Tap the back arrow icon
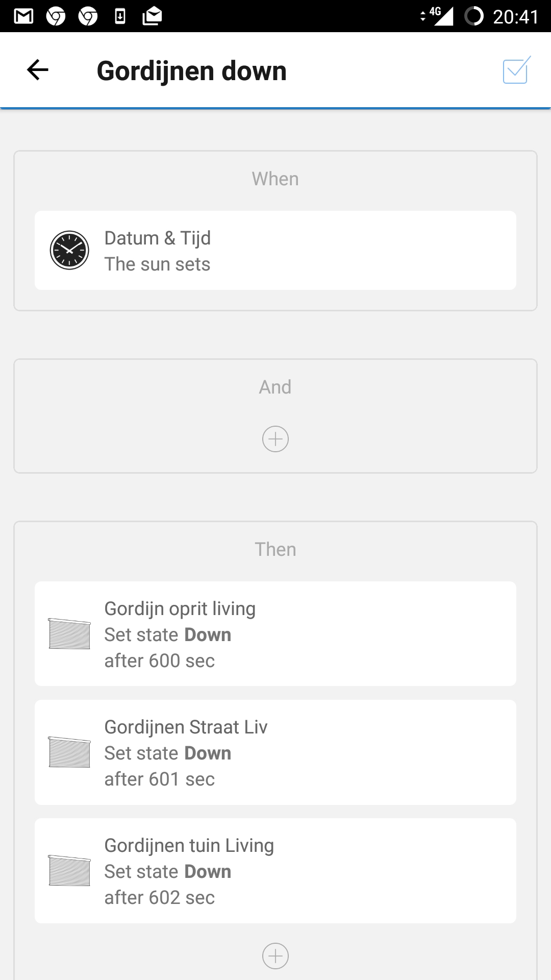551x980 pixels. (38, 70)
